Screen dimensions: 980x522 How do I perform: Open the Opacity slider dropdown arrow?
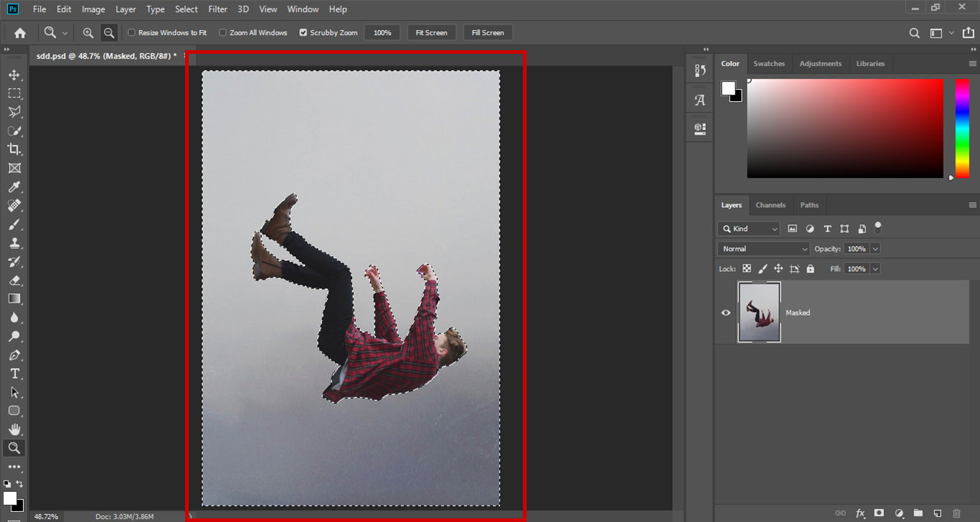pos(875,249)
